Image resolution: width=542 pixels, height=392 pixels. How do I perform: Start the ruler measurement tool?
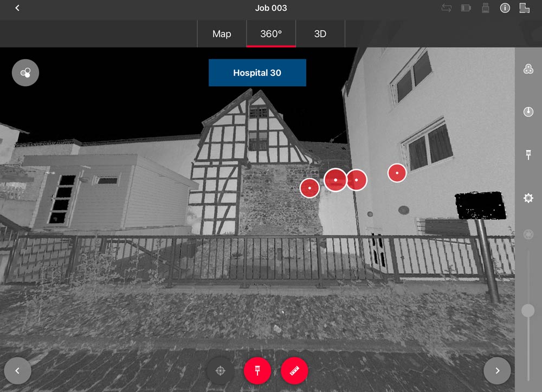pos(294,370)
